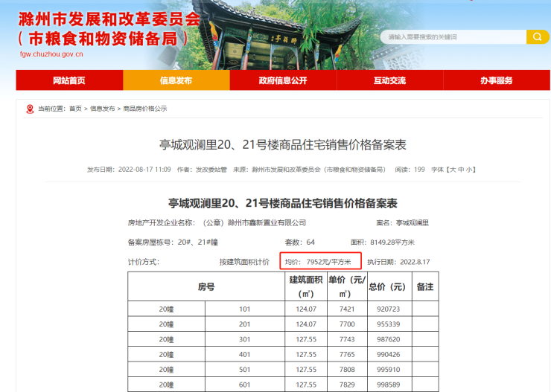Click the 均价：7952元/平方米 text
The image size is (551, 392).
point(318,262)
